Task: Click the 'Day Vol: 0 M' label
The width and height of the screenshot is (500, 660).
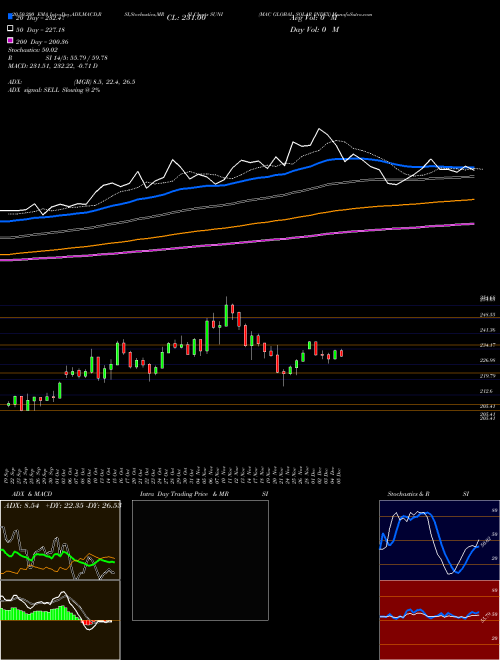Action: 314,30
